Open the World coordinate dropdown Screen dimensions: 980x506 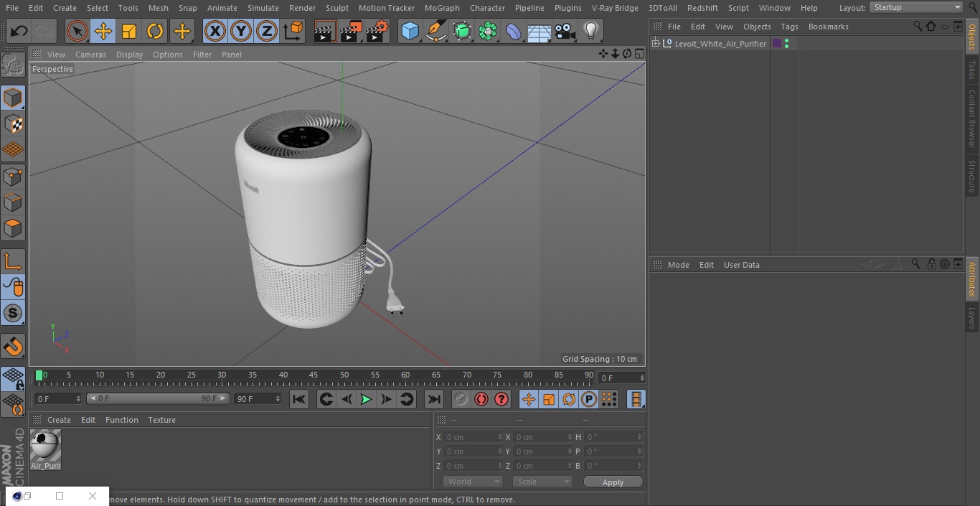[472, 482]
